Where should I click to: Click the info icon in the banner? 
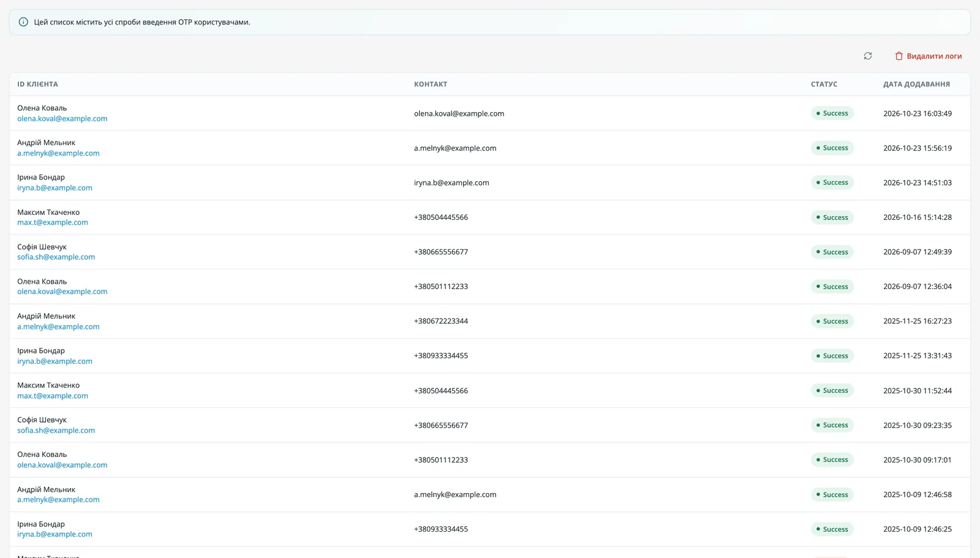click(x=23, y=22)
